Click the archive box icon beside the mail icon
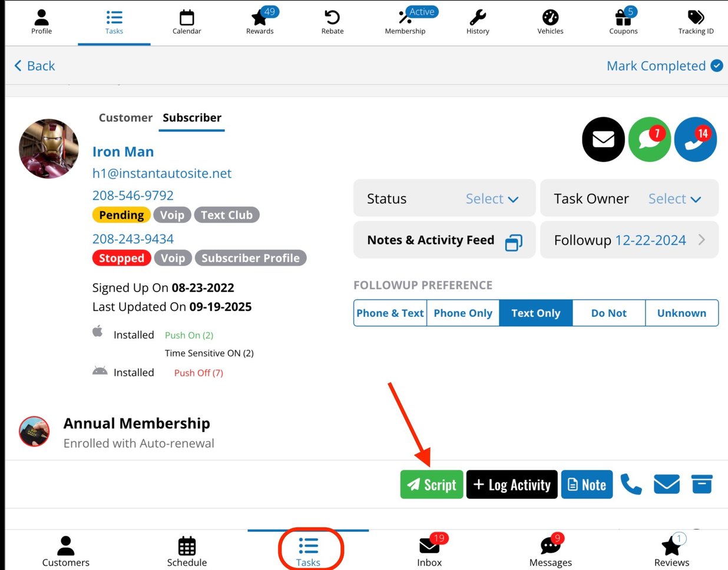The height and width of the screenshot is (570, 728). pyautogui.click(x=701, y=485)
